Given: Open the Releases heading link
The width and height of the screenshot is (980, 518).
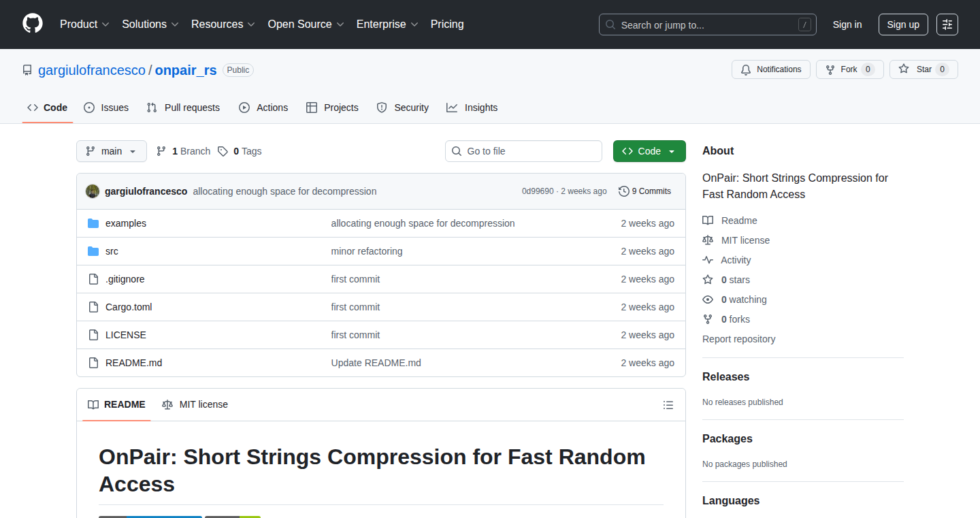Looking at the screenshot, I should click(x=726, y=376).
